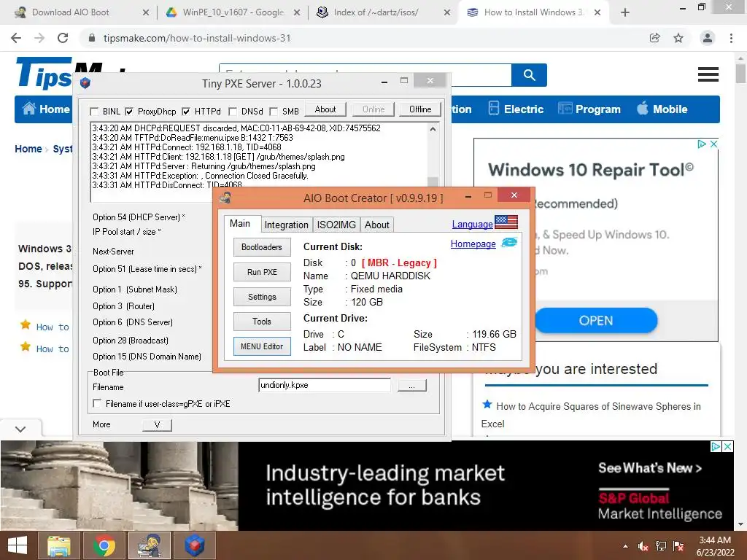Open the Mobile category in navigation
The width and height of the screenshot is (747, 560).
(662, 109)
